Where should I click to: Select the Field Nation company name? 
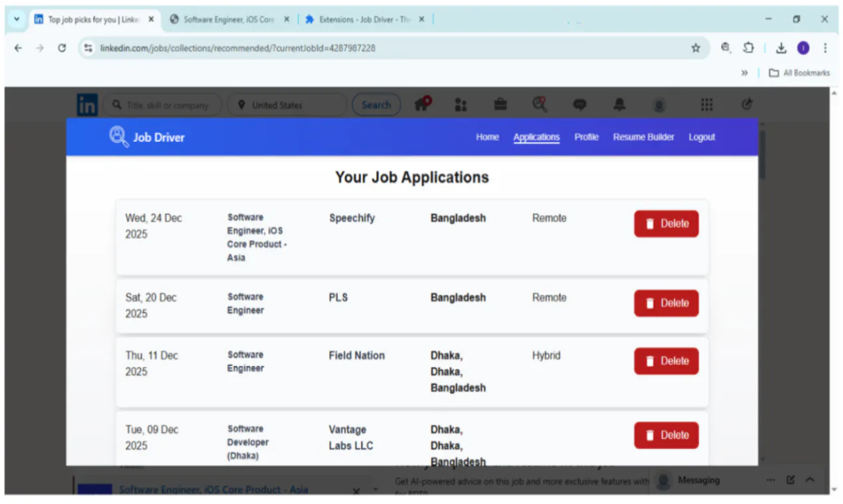coord(356,355)
